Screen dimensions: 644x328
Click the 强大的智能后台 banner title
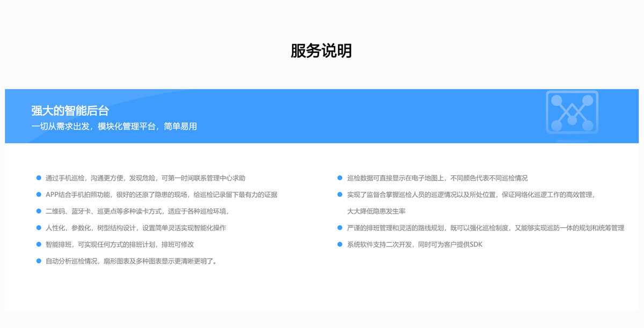click(70, 111)
